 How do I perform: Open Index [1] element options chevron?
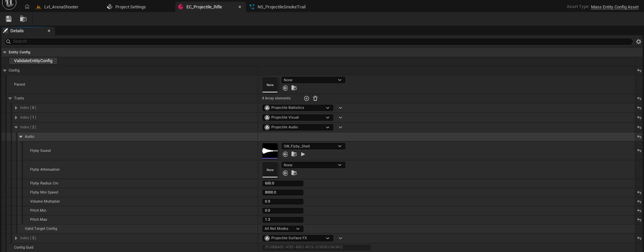coord(340,118)
